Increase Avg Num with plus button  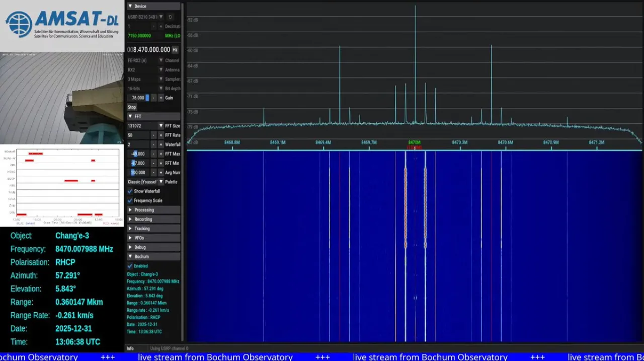(161, 173)
